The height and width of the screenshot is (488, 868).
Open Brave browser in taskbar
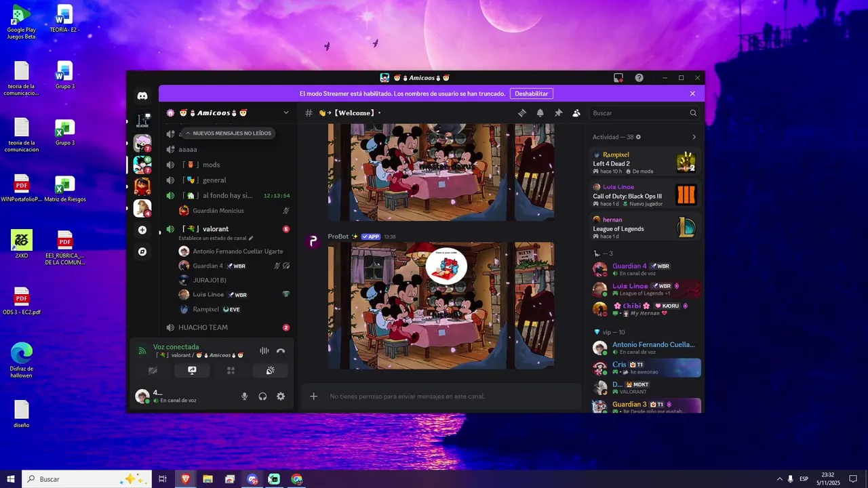click(185, 479)
